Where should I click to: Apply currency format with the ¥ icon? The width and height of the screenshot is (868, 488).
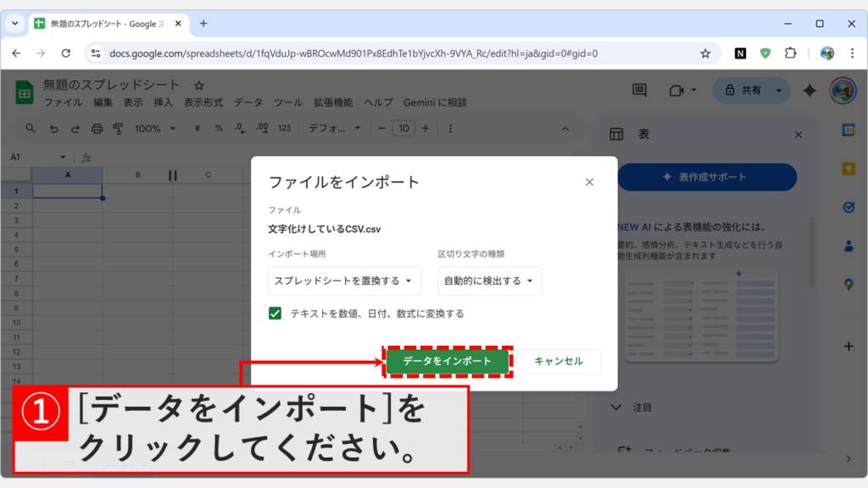tap(197, 130)
